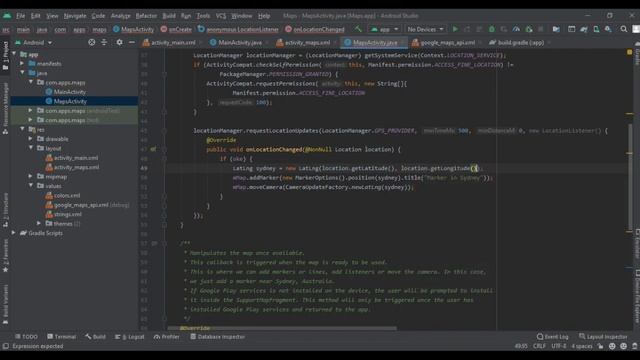This screenshot has height=360, width=640.
Task: Open the Logcat tool window
Action: tap(130, 337)
